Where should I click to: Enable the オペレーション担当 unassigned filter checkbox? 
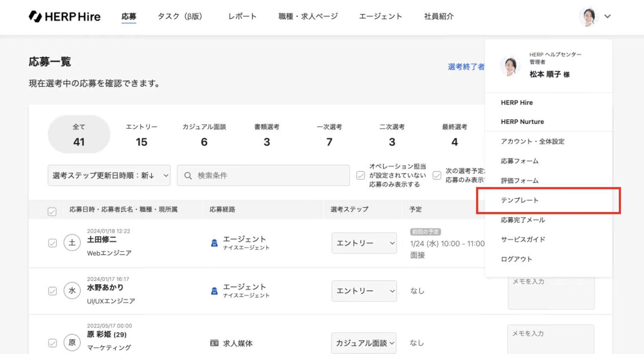(x=360, y=175)
